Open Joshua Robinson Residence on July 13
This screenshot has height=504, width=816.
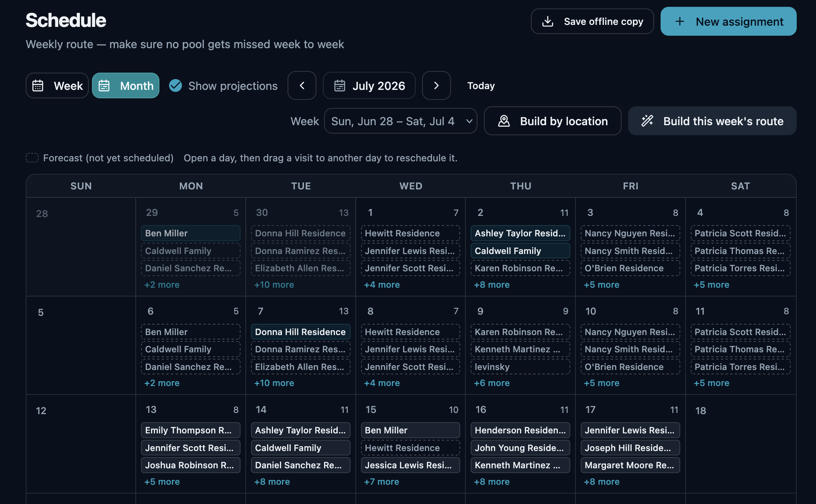(x=191, y=465)
